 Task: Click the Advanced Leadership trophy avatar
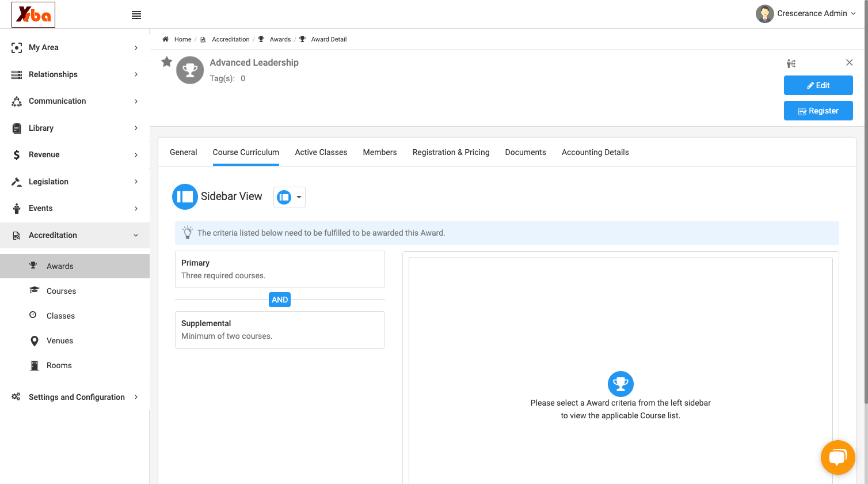(x=190, y=70)
